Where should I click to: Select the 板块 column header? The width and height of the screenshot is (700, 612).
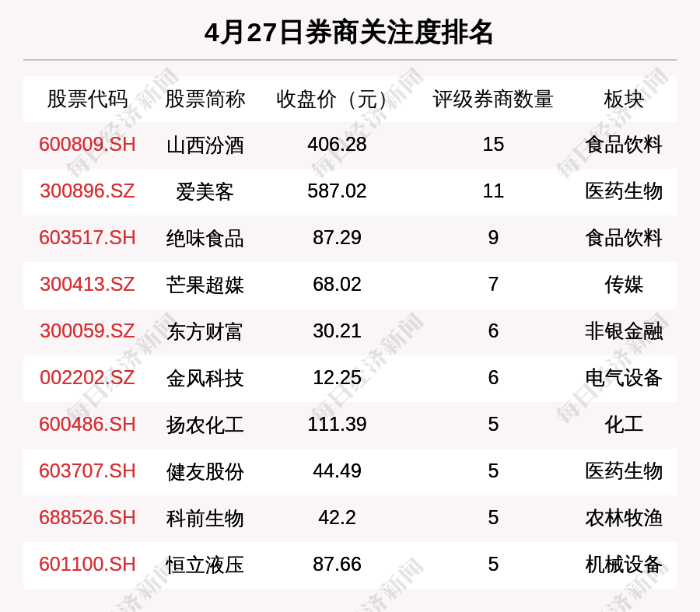[x=624, y=99]
